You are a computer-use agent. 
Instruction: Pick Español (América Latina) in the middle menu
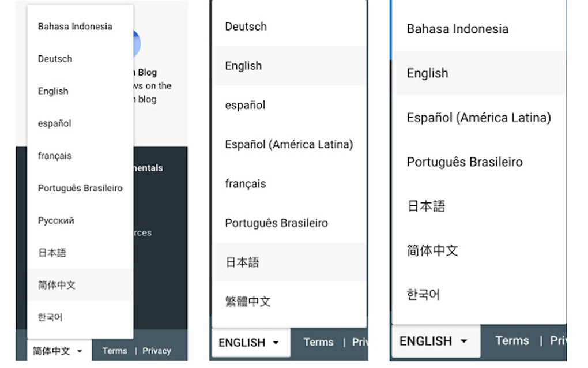click(289, 145)
